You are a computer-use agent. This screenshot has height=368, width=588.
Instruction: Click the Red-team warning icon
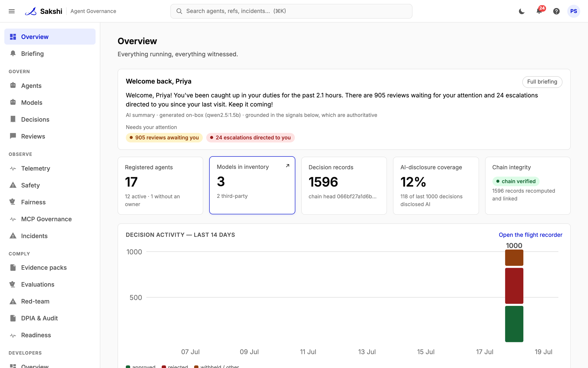coord(13,301)
